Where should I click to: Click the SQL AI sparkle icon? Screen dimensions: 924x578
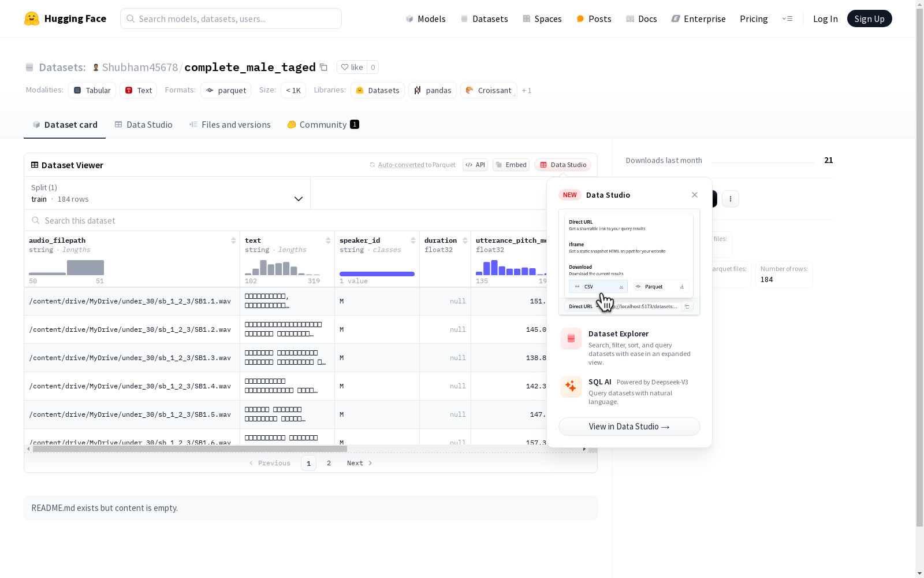click(571, 387)
